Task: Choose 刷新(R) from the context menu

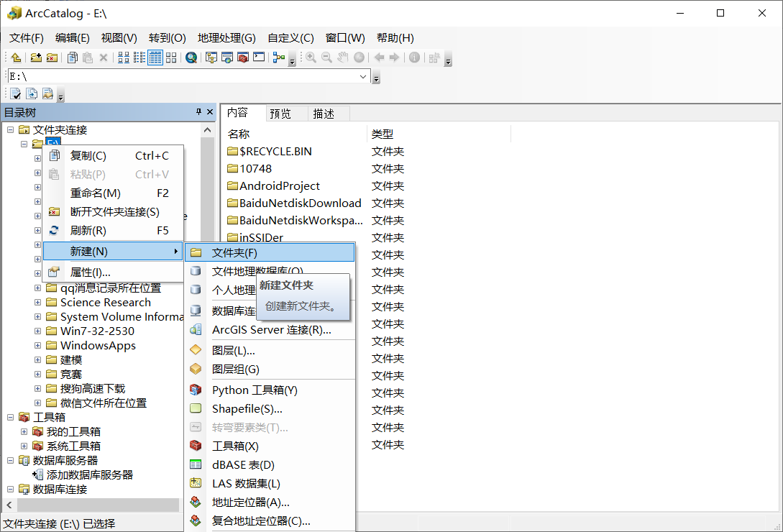Action: [x=114, y=231]
